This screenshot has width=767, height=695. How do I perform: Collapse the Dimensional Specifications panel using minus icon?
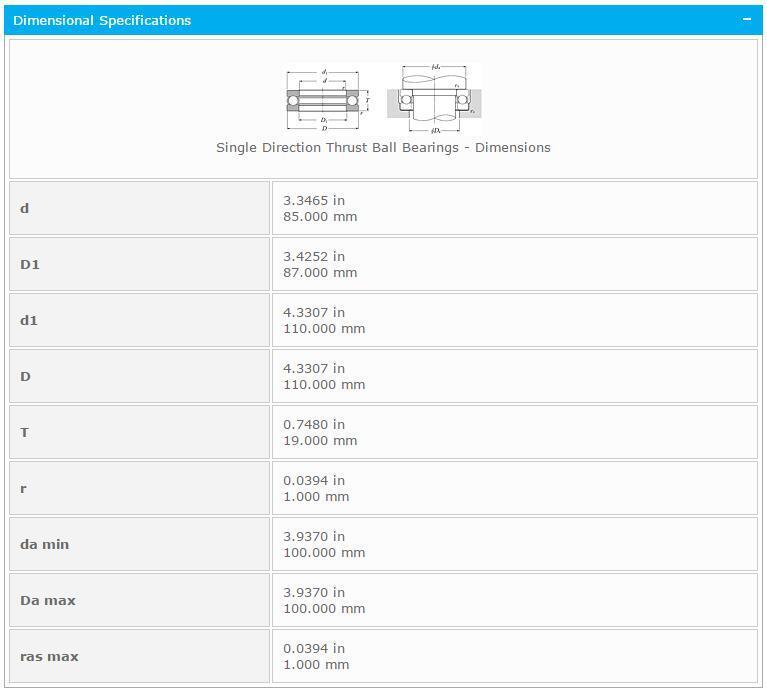tap(746, 20)
